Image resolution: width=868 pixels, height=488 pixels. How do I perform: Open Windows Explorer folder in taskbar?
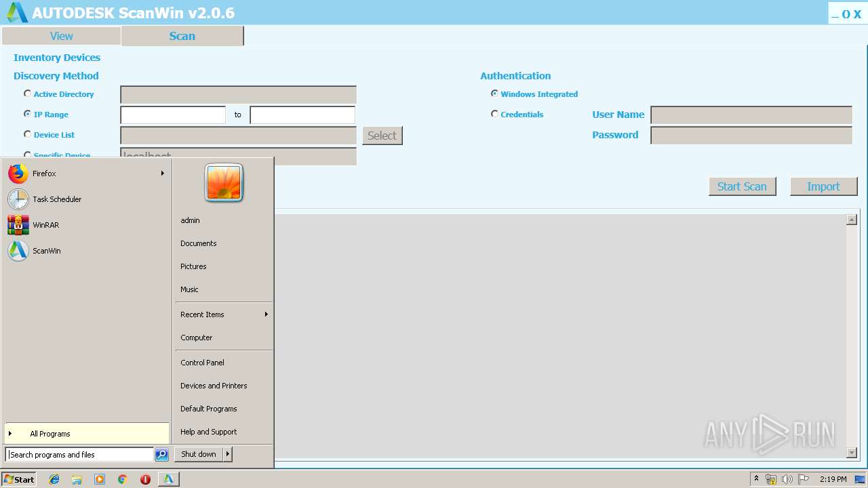[77, 479]
